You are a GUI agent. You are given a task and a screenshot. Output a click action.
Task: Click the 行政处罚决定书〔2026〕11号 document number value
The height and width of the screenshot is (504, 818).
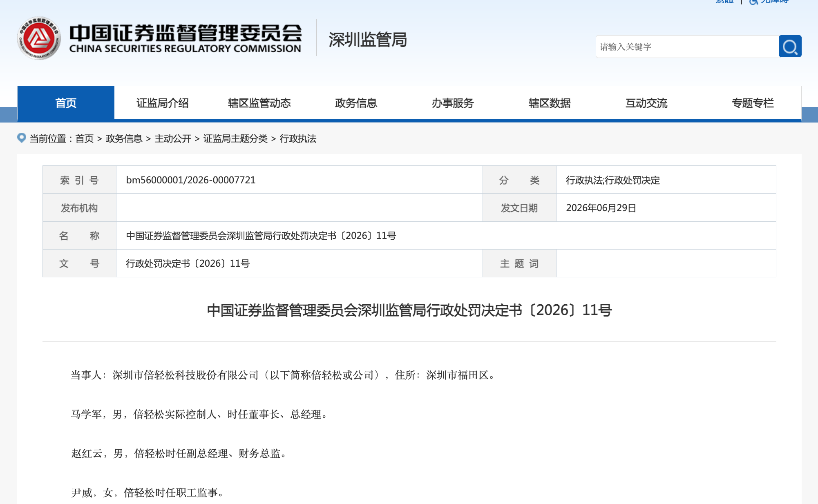(x=188, y=263)
